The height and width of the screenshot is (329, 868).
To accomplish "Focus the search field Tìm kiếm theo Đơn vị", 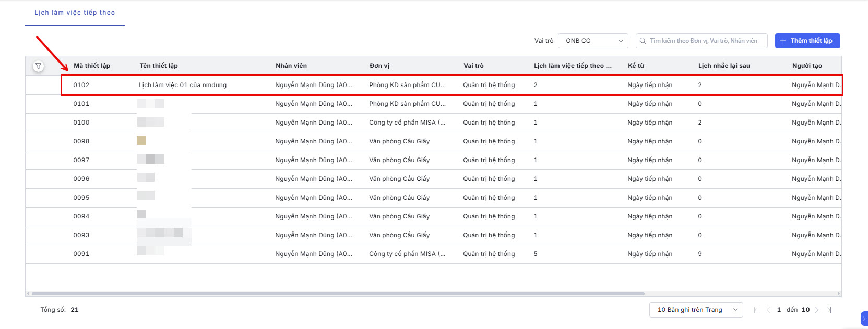I will tap(701, 41).
